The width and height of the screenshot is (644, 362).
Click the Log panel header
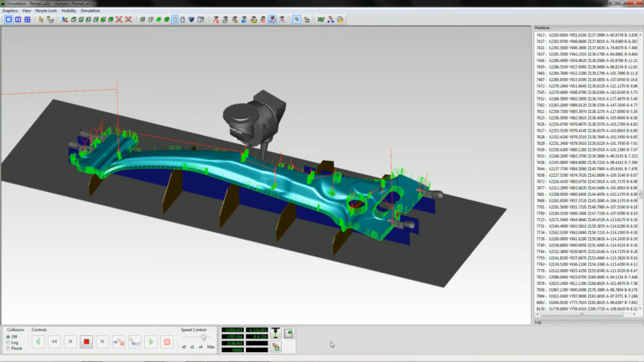coord(588,323)
